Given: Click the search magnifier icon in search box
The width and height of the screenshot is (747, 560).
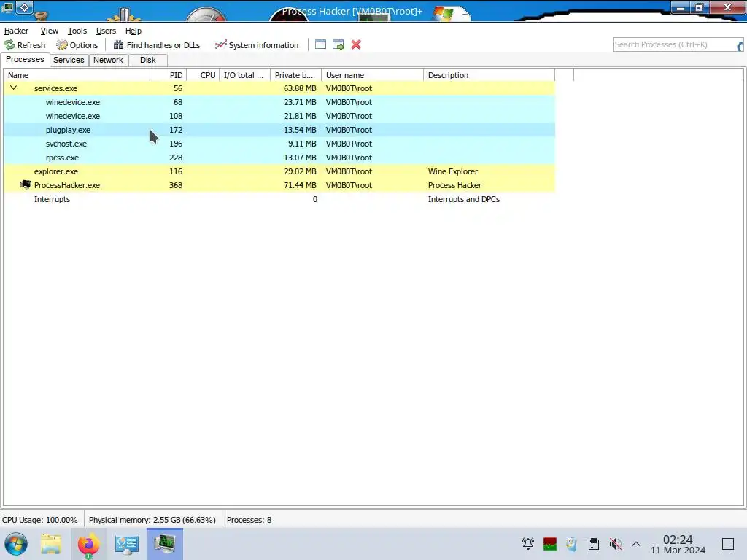Looking at the screenshot, I should [740, 46].
